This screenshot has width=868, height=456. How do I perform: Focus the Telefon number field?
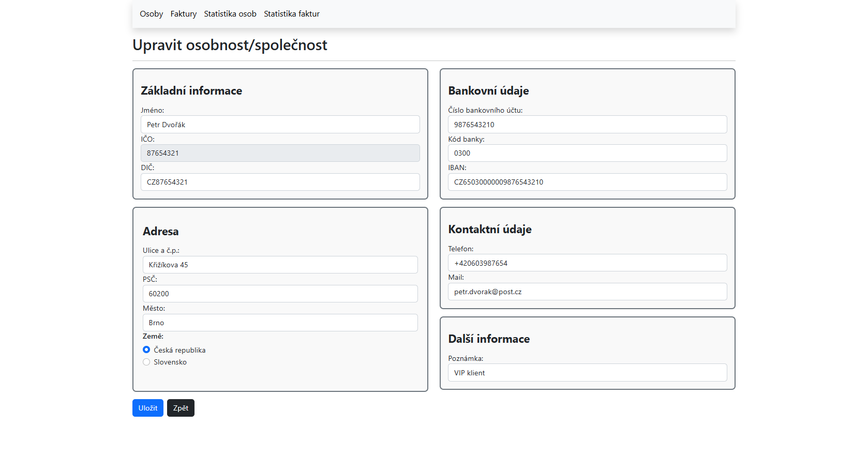coord(587,263)
